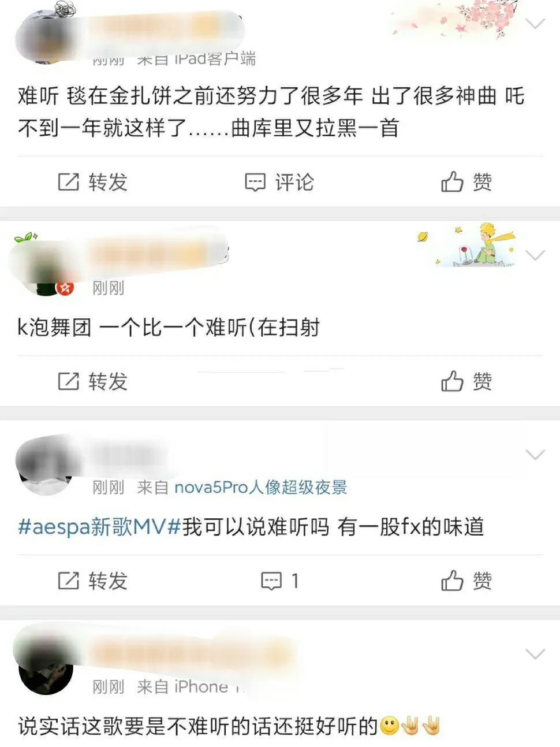560x747 pixels.
Task: Like the aespa新歌MV post
Action: tap(466, 581)
